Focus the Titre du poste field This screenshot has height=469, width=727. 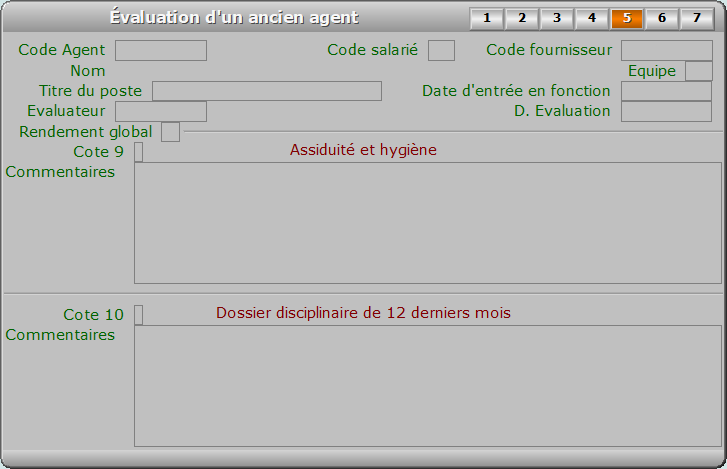point(267,91)
